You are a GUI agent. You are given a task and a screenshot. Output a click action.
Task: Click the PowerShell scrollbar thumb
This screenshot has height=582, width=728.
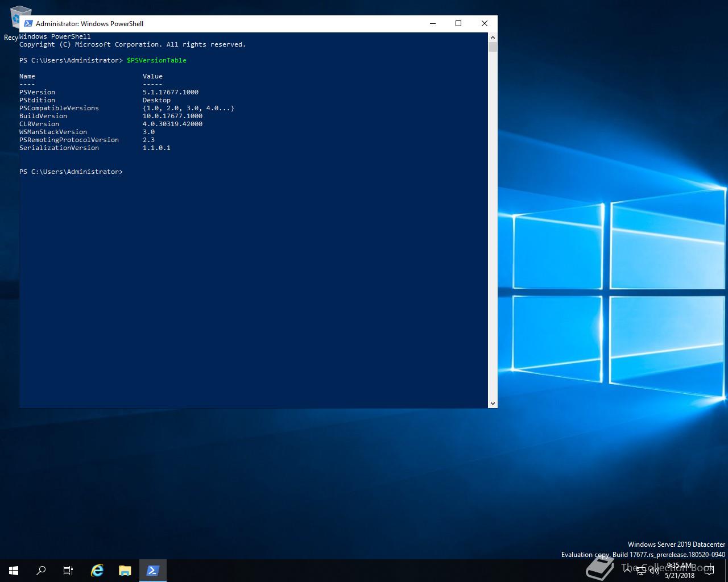coord(493,47)
